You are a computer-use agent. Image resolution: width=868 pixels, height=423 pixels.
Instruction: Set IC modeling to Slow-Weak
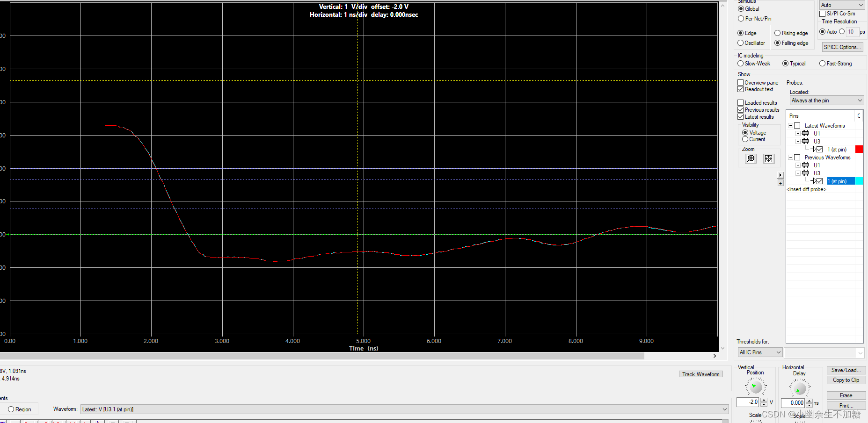coord(741,64)
